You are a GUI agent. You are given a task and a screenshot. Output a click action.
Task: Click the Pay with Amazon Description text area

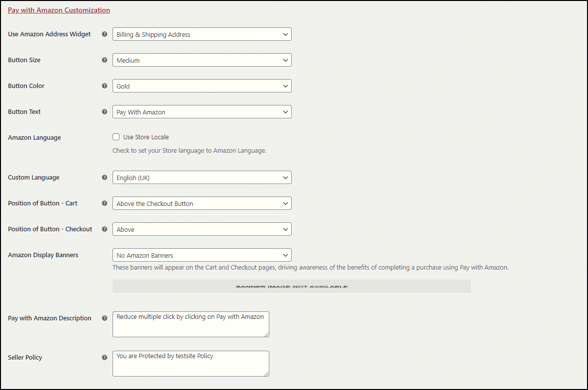point(191,324)
